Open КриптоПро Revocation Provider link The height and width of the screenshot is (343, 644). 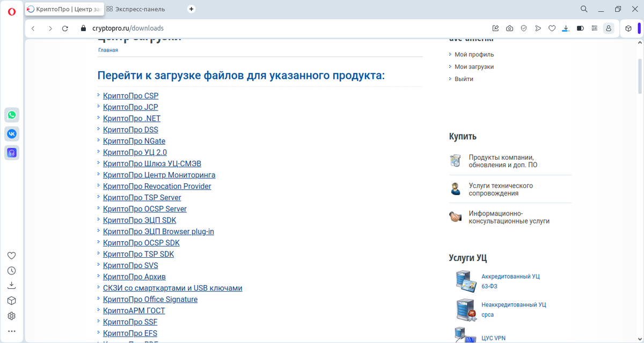pyautogui.click(x=157, y=187)
